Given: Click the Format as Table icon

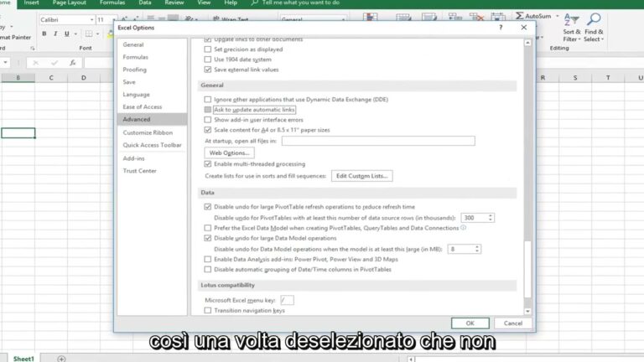Looking at the screenshot, I should [x=403, y=18].
